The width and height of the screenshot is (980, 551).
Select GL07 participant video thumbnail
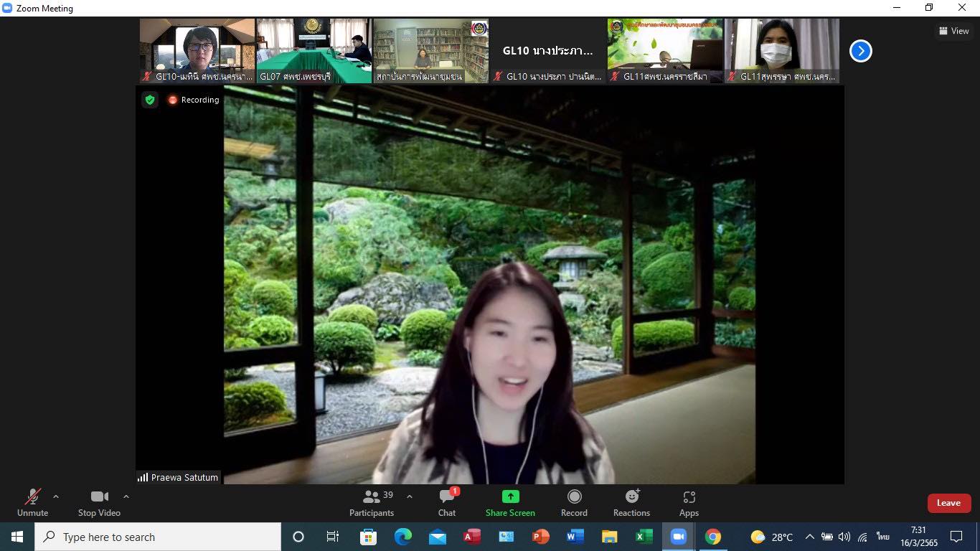coord(314,51)
